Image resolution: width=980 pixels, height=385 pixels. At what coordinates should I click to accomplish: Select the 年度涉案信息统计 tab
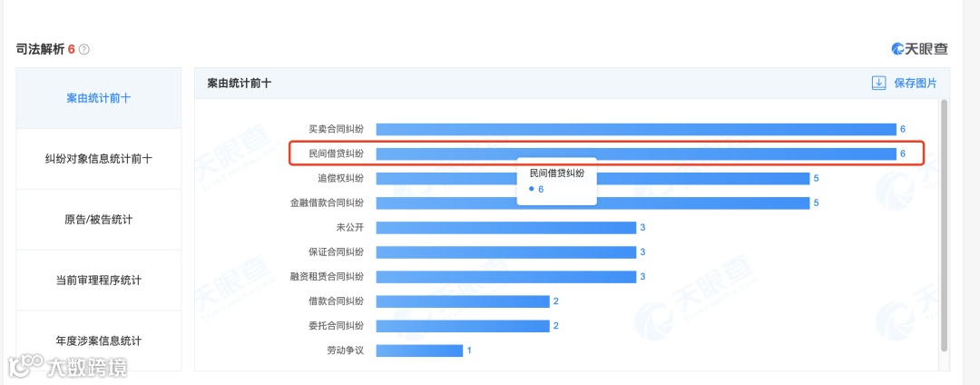(x=99, y=341)
